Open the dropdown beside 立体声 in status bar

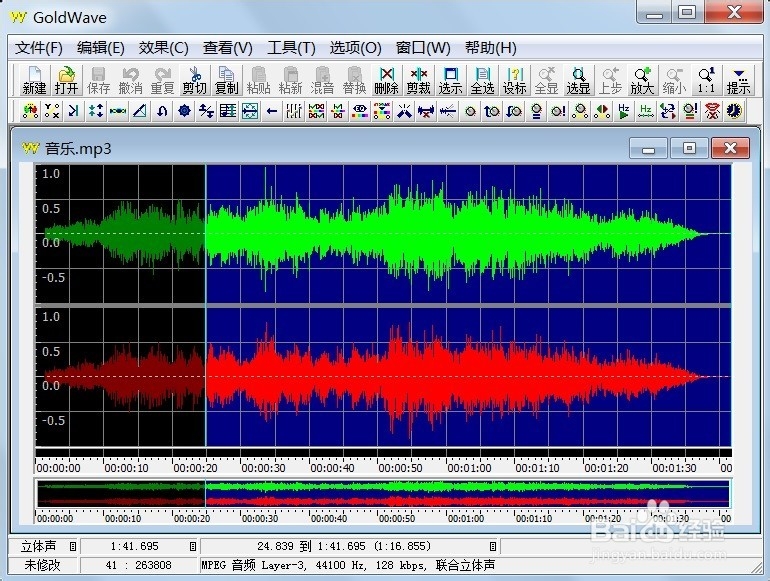[x=73, y=546]
